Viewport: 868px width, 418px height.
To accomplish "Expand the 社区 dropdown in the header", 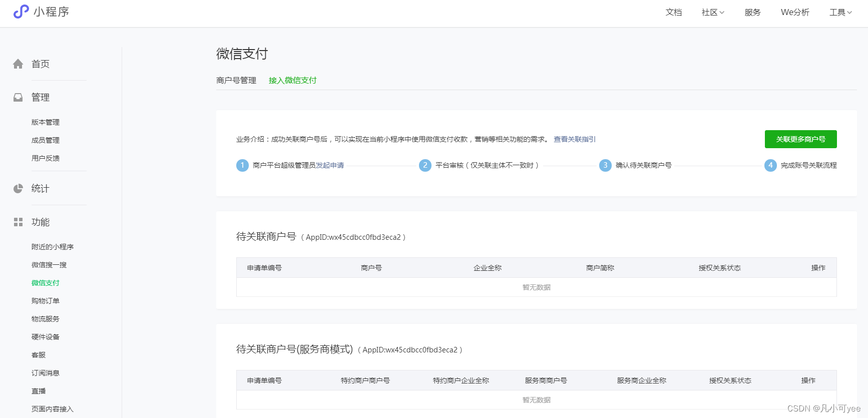I will tap(713, 13).
